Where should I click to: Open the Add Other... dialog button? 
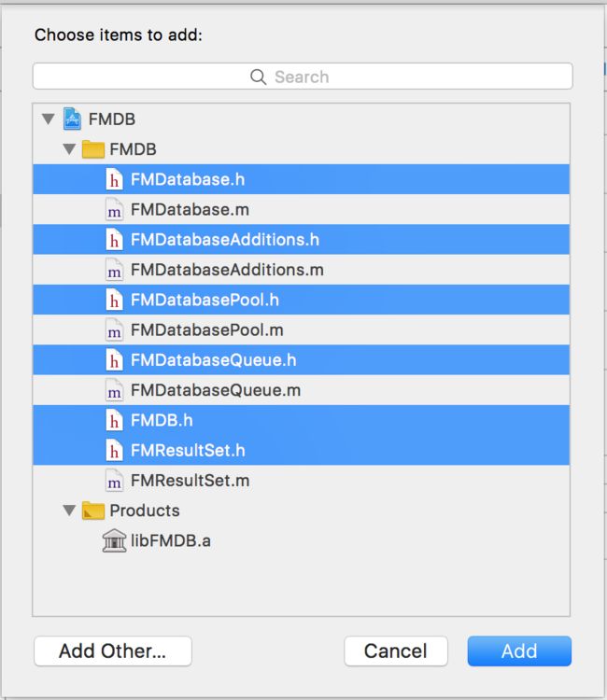pos(113,651)
